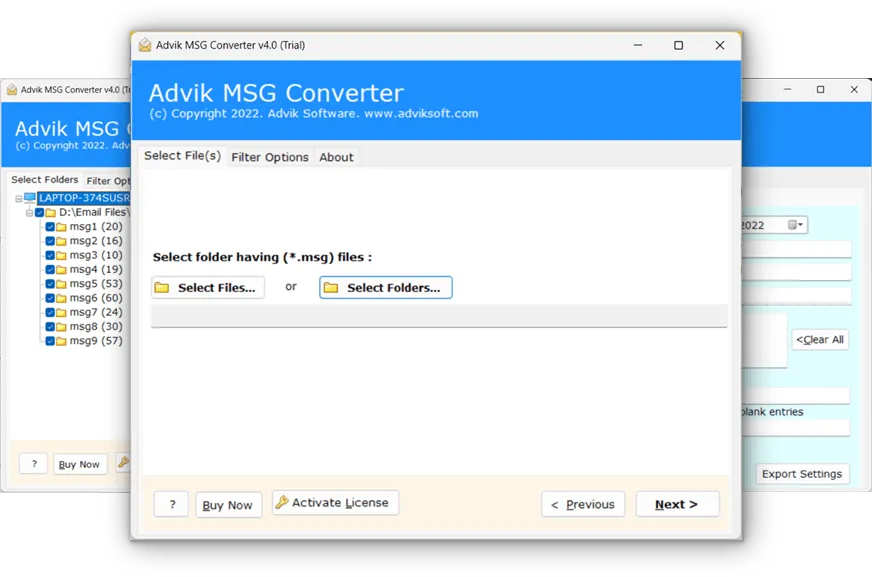The height and width of the screenshot is (577, 872).
Task: Click the Select Folders... button
Action: click(x=385, y=287)
